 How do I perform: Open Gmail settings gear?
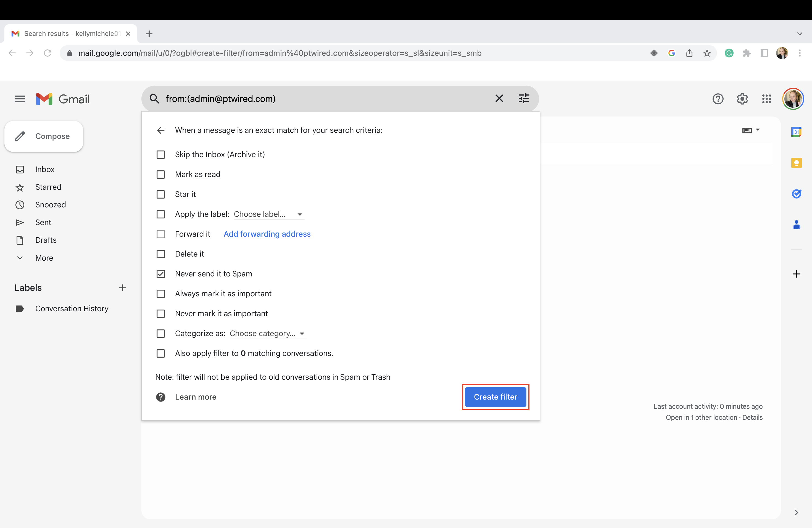click(x=742, y=99)
